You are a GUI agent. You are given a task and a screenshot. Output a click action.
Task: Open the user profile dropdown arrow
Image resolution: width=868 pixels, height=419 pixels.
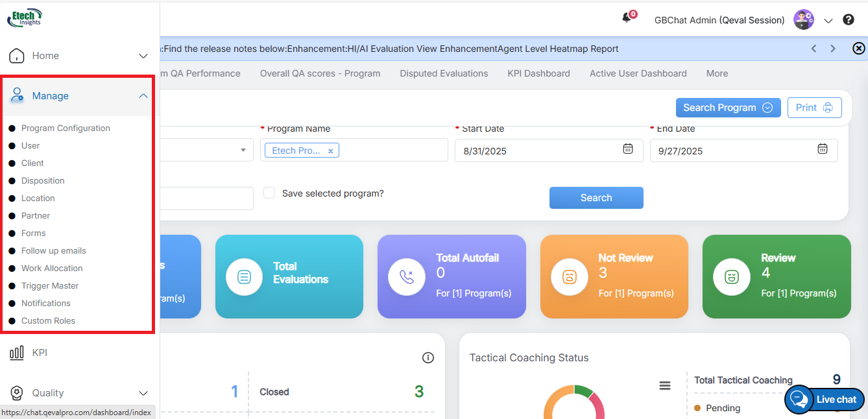tap(828, 21)
